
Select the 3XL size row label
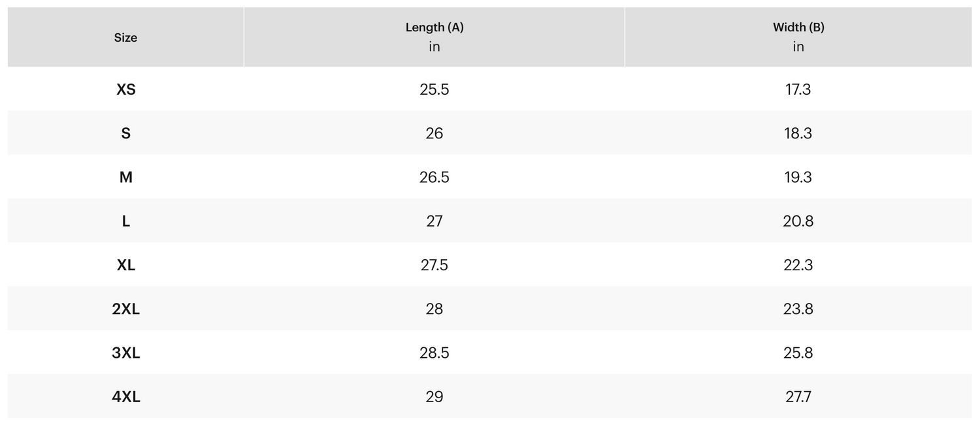coord(126,353)
